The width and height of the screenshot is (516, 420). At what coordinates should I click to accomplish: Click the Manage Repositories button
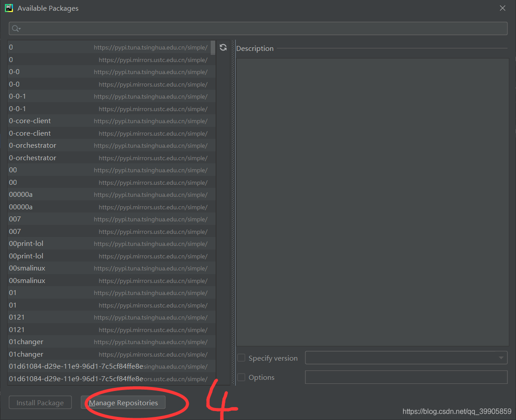(x=123, y=403)
